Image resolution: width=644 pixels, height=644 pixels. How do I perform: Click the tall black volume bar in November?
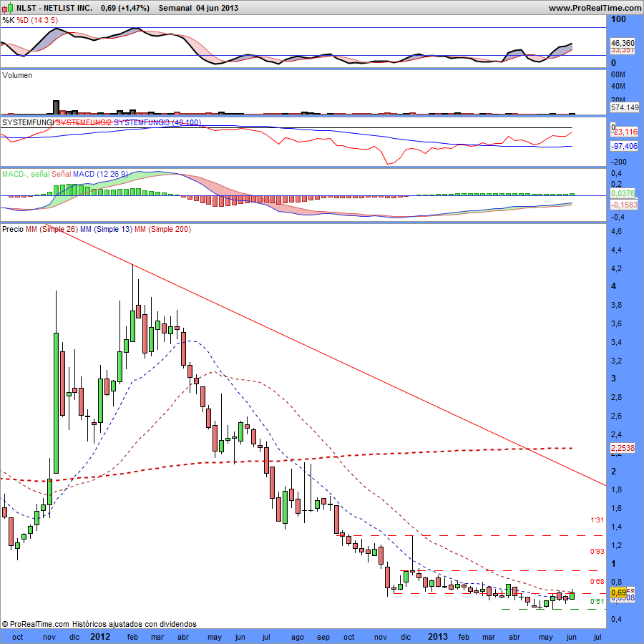pyautogui.click(x=57, y=107)
